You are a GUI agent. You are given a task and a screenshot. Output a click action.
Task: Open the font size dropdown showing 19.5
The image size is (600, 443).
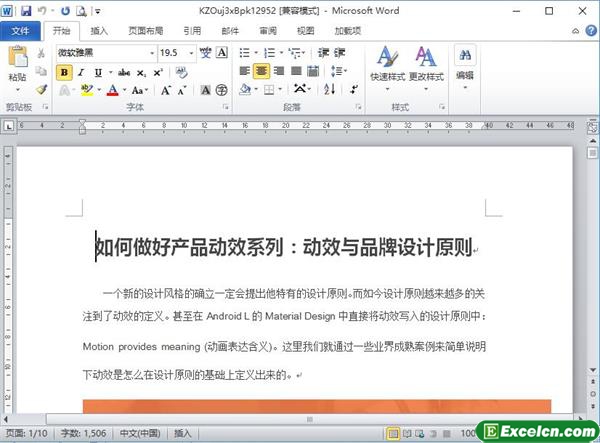(x=187, y=52)
